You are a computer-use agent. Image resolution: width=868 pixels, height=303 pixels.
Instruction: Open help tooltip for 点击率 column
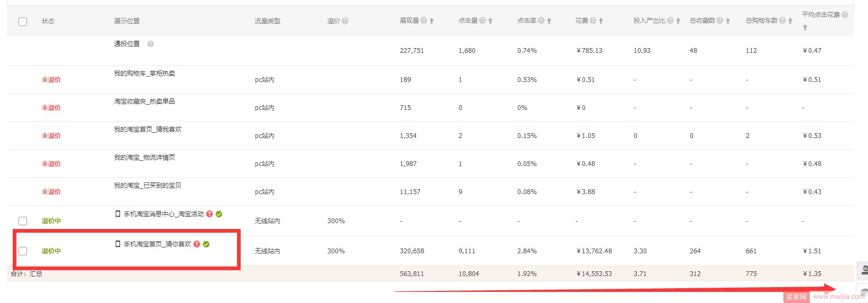541,21
